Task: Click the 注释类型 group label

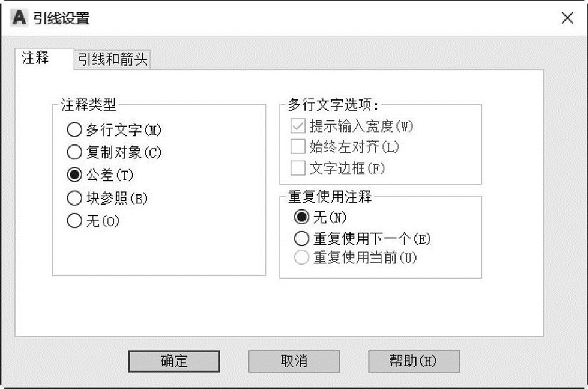Action: coord(89,104)
